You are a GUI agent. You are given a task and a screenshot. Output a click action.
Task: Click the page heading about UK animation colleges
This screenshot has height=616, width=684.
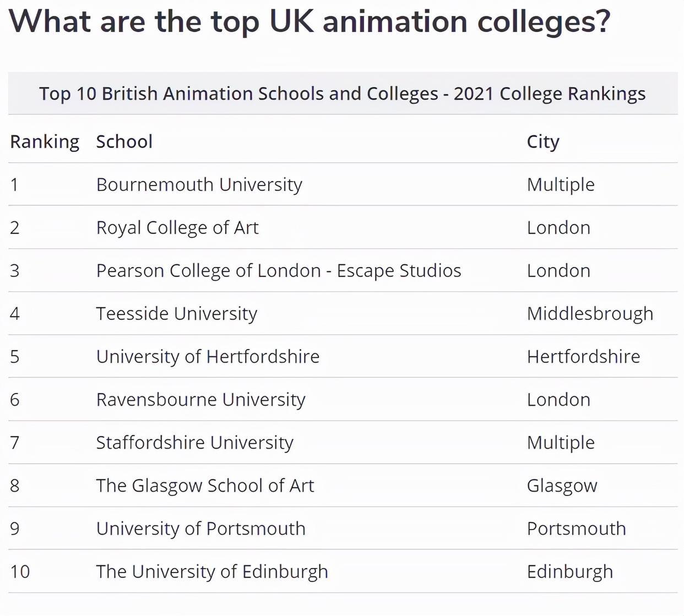pos(310,22)
